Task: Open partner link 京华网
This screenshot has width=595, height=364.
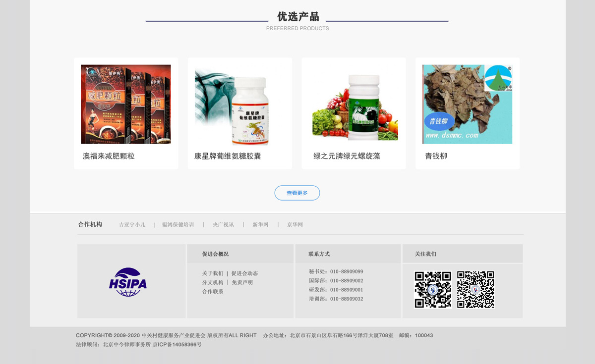Action: 295,225
